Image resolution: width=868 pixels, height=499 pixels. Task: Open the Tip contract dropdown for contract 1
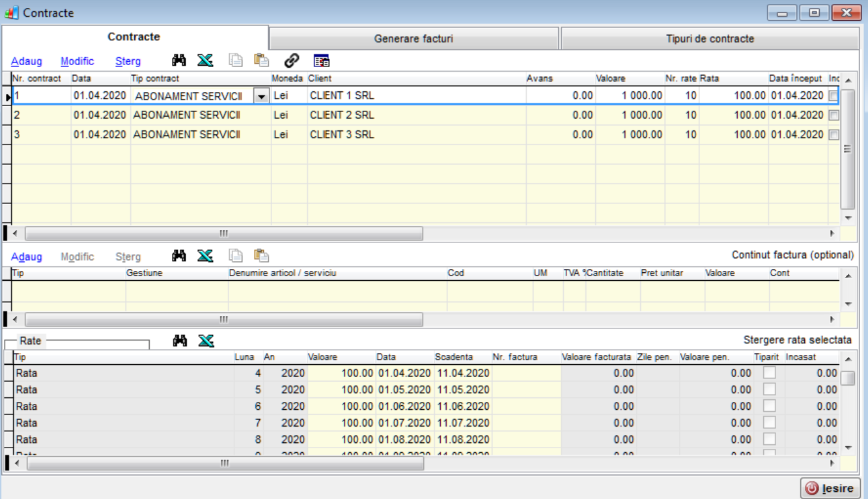[261, 96]
